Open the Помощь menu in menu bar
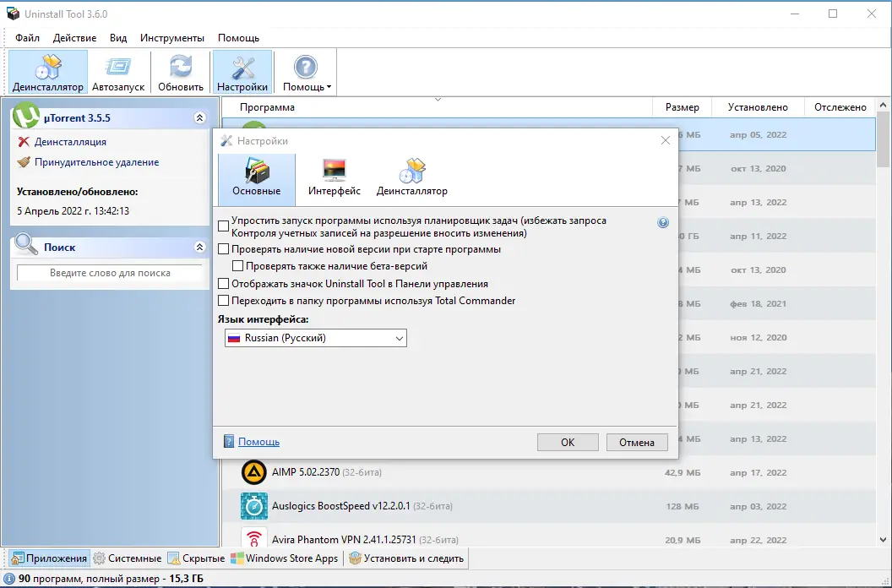The image size is (892, 588). point(238,38)
